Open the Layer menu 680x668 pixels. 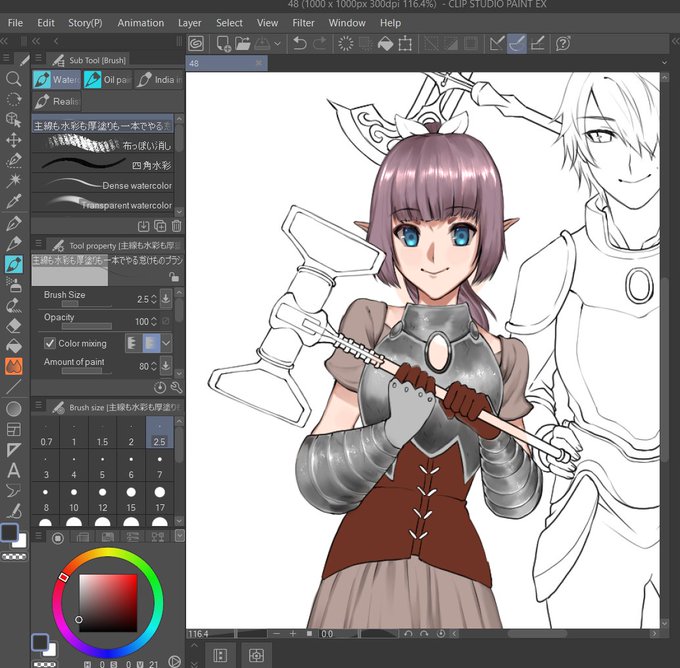[x=190, y=23]
